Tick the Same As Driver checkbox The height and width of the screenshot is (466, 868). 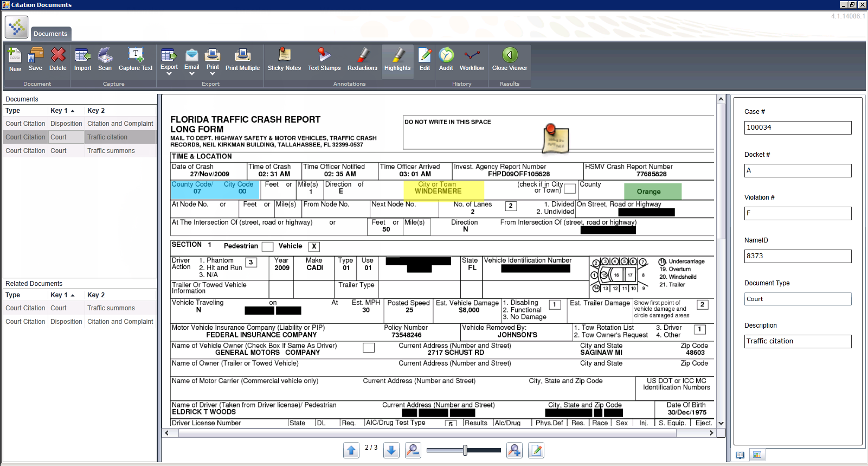pos(369,348)
